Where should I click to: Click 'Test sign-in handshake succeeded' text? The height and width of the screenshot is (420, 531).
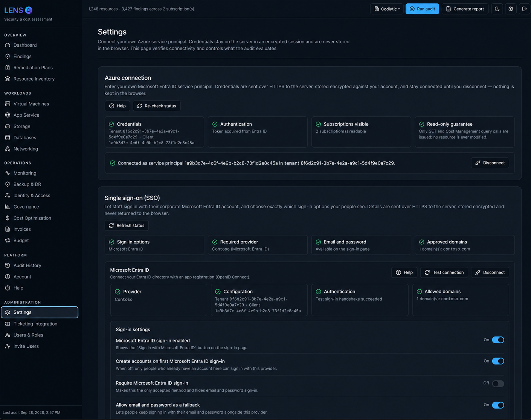(x=349, y=299)
